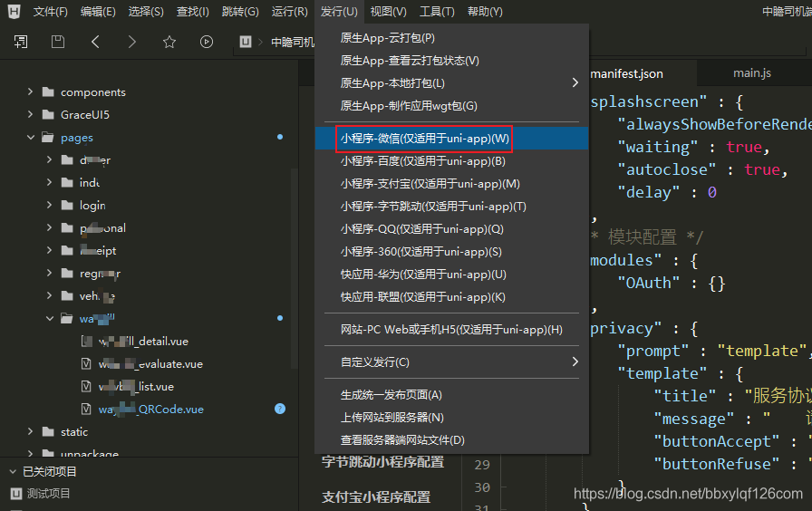This screenshot has width=812, height=511.
Task: Select 小程序-微信(仅适用于uni-app)(W)
Action: [x=451, y=139]
